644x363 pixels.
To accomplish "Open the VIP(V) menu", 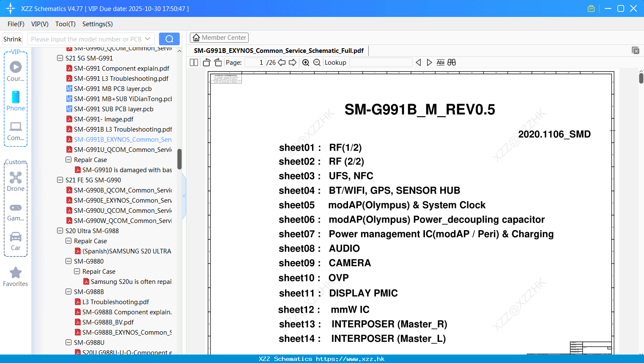I will (x=40, y=24).
